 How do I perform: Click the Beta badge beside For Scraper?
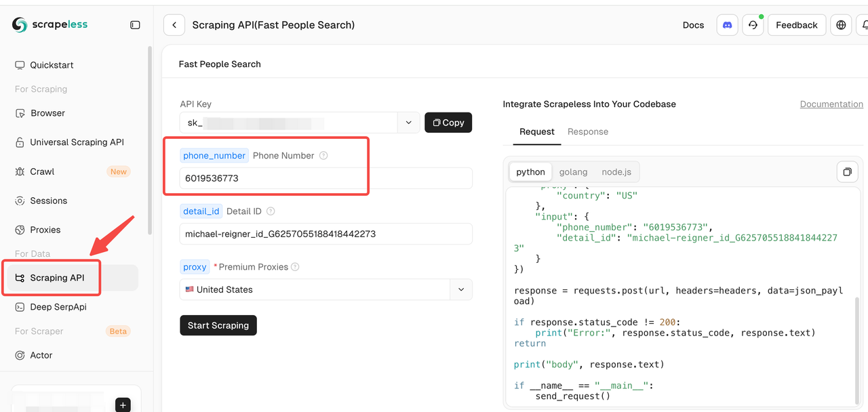[x=118, y=331]
